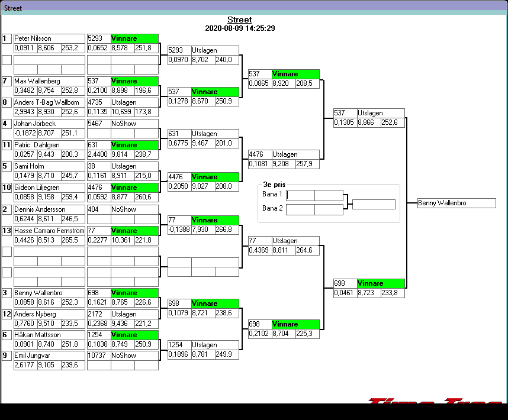Select the Sami Holm entry

click(49, 166)
